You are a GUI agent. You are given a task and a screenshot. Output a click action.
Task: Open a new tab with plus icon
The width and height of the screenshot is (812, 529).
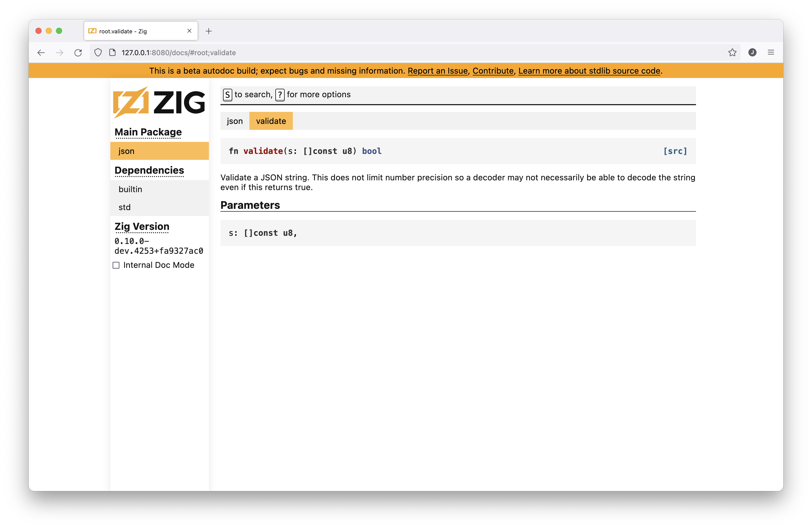click(209, 31)
